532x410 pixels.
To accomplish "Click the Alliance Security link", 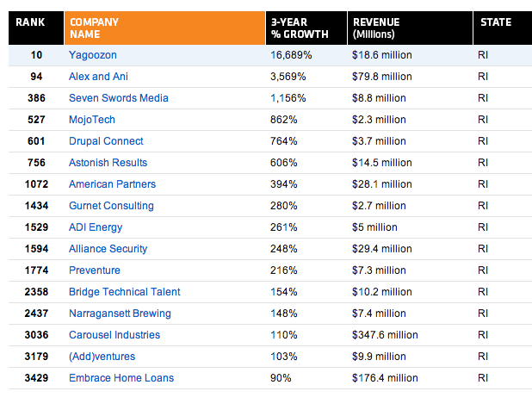I will click(108, 249).
